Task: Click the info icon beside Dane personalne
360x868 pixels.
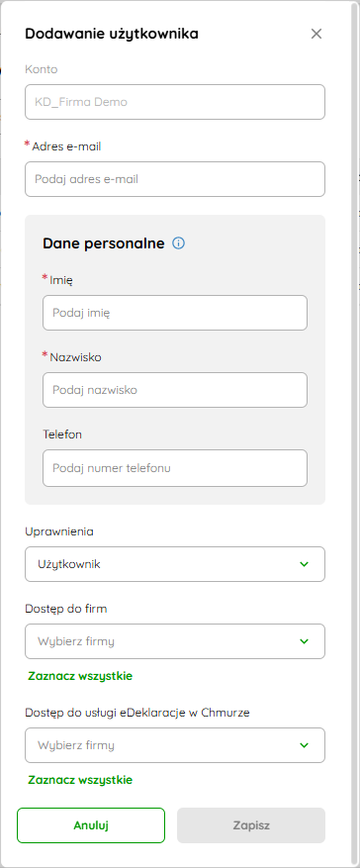Action: click(x=179, y=243)
